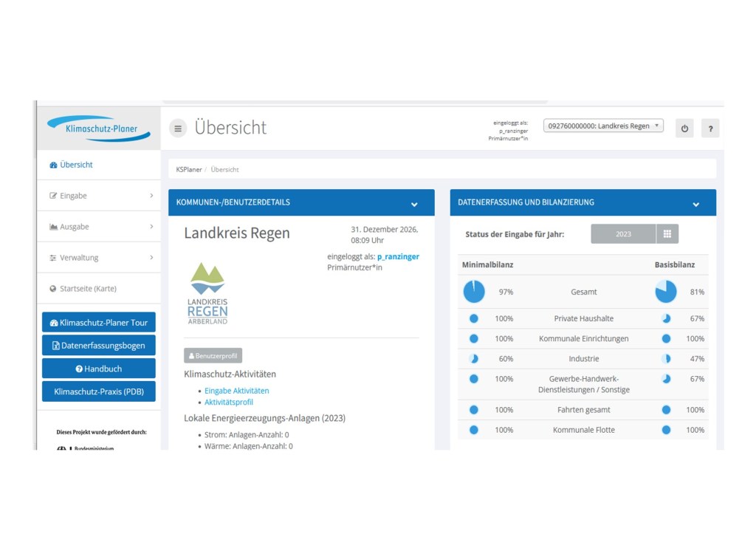Click the hamburger menu toggle icon

pyautogui.click(x=178, y=128)
